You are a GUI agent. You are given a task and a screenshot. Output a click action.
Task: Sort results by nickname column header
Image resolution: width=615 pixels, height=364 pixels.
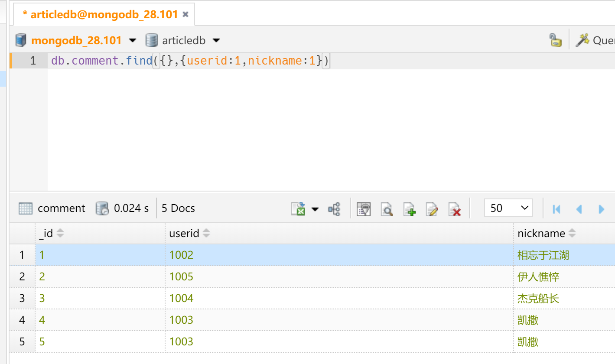pos(541,234)
